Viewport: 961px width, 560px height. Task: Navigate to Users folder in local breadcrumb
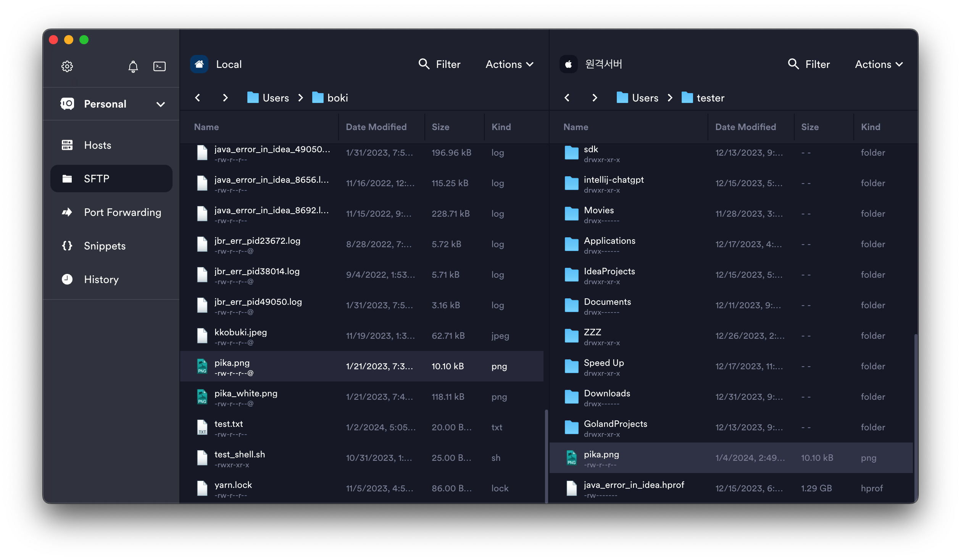tap(275, 98)
